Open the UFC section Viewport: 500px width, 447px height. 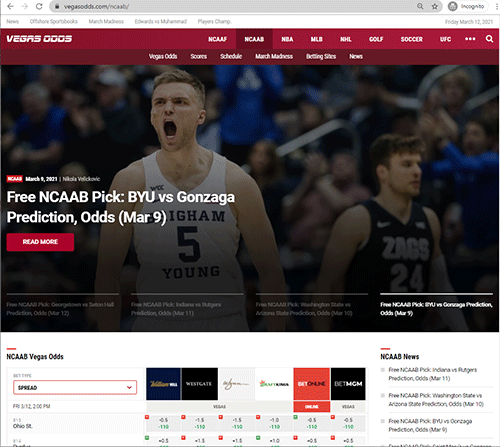click(x=445, y=39)
